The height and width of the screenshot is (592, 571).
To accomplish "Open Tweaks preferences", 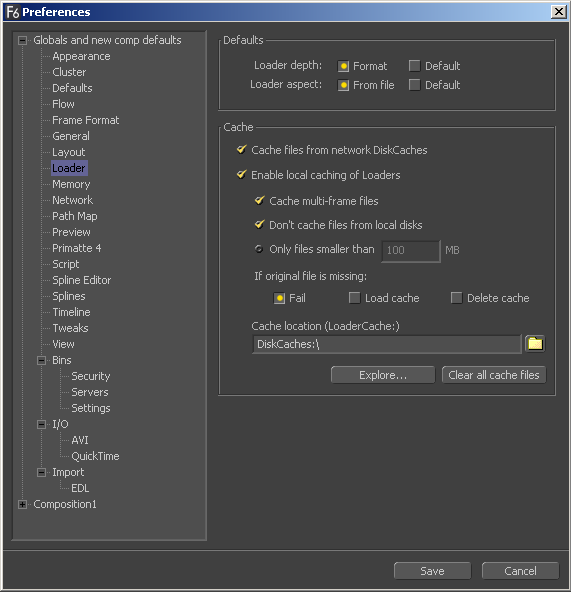I will pyautogui.click(x=70, y=328).
